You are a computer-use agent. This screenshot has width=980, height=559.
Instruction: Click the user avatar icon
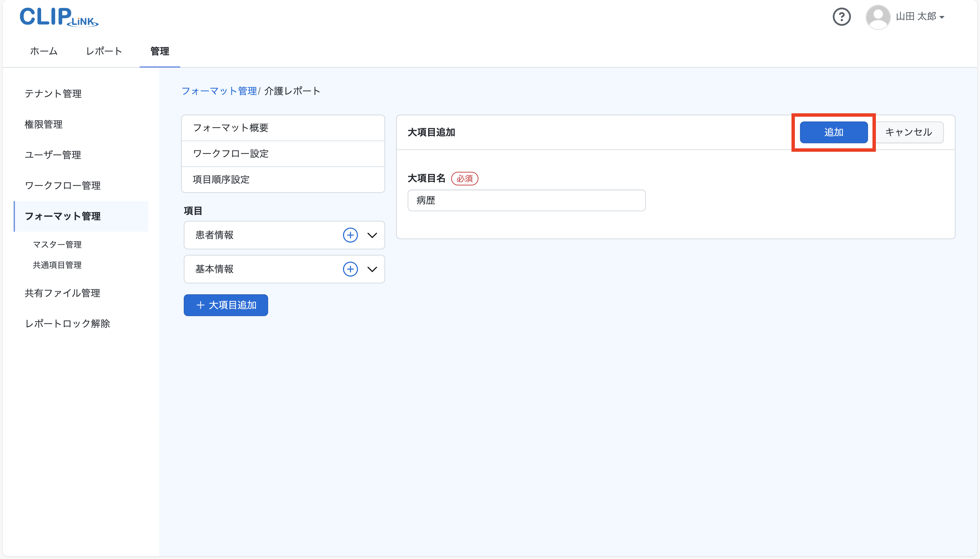[x=878, y=17]
